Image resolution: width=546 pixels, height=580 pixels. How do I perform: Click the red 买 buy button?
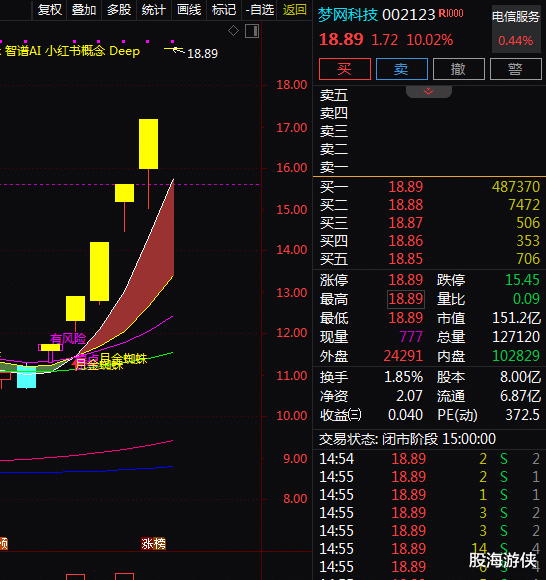[345, 69]
